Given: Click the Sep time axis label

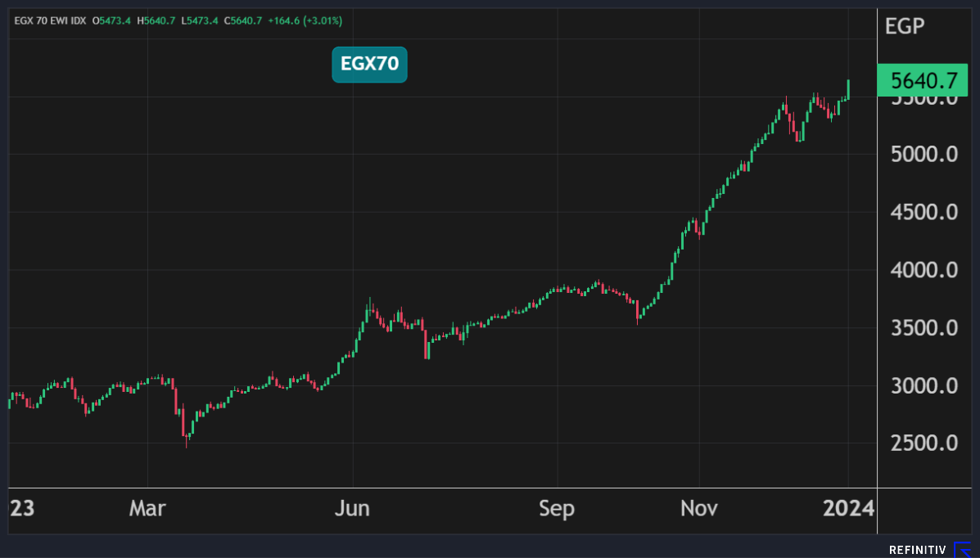Looking at the screenshot, I should tap(557, 509).
